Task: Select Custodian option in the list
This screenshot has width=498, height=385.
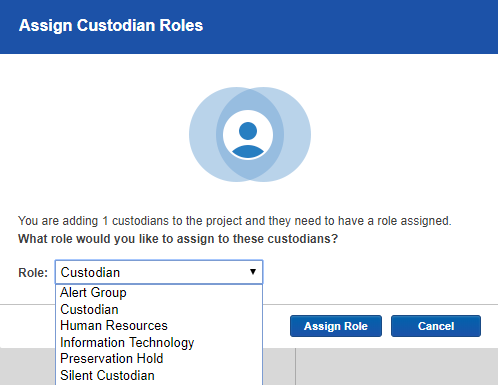Action: click(159, 309)
